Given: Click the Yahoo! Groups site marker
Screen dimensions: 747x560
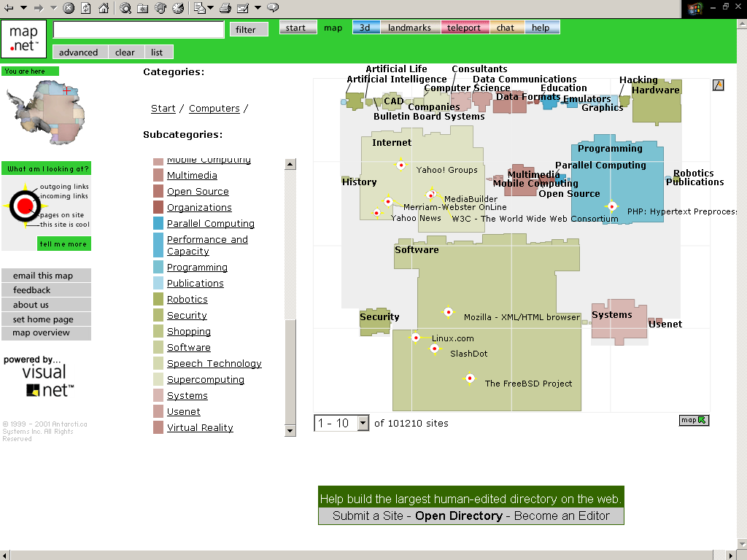Looking at the screenshot, I should pyautogui.click(x=400, y=166).
